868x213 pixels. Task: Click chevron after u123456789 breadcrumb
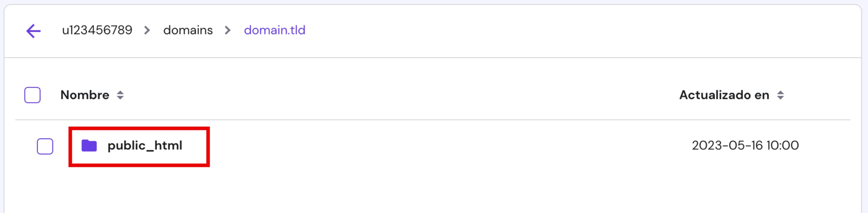pyautogui.click(x=147, y=31)
